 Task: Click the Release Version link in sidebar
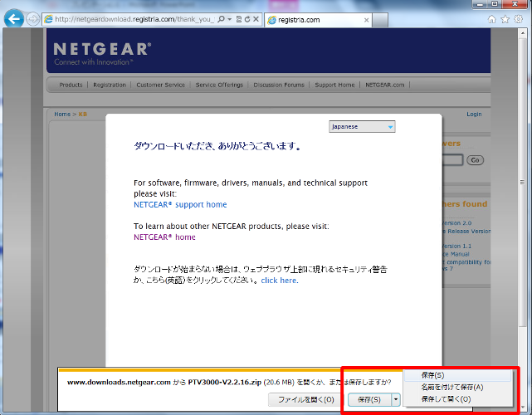tap(466, 231)
